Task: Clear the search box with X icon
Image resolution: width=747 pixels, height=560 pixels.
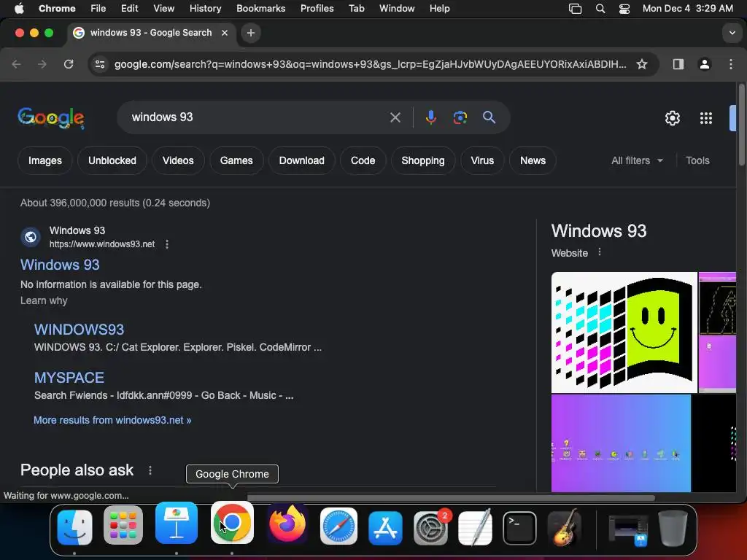Action: (x=395, y=117)
